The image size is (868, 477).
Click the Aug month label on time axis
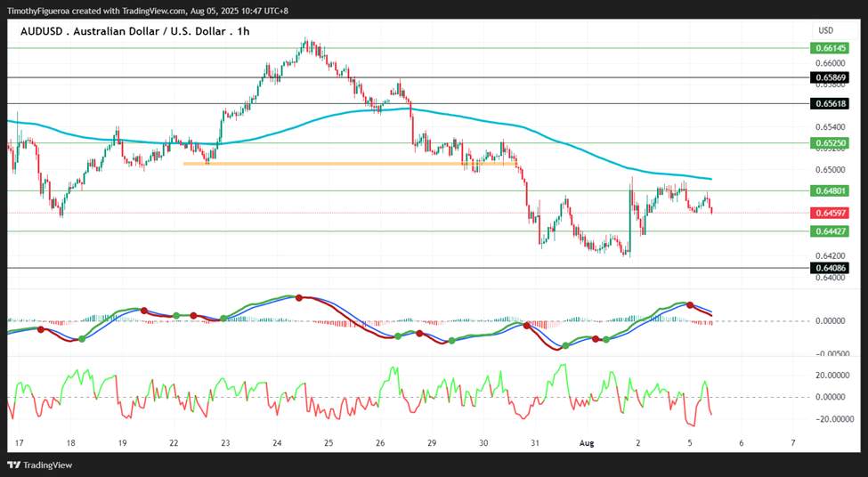(x=586, y=442)
